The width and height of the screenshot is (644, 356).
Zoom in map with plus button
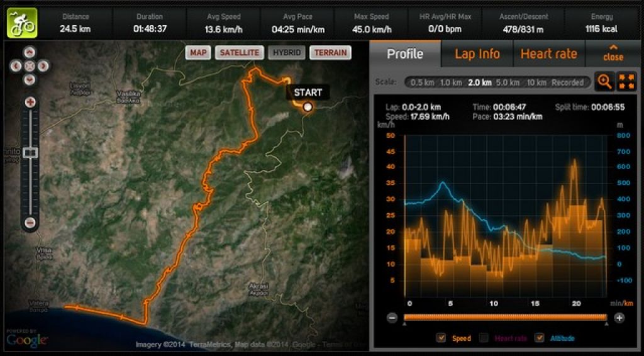pyautogui.click(x=30, y=103)
